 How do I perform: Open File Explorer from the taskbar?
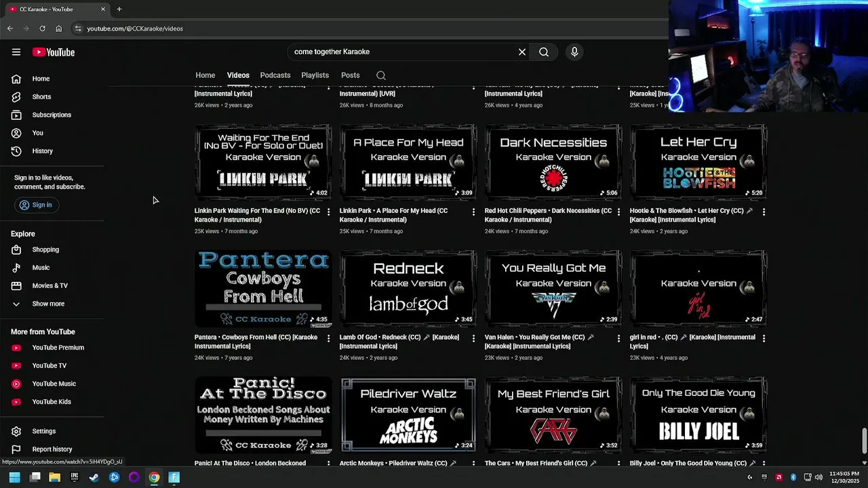[x=54, y=477]
